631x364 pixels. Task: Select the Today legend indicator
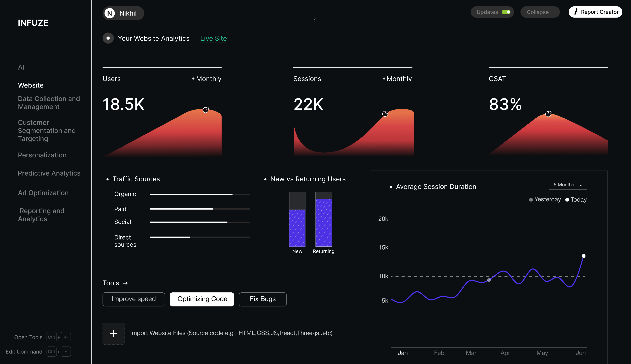(x=567, y=199)
